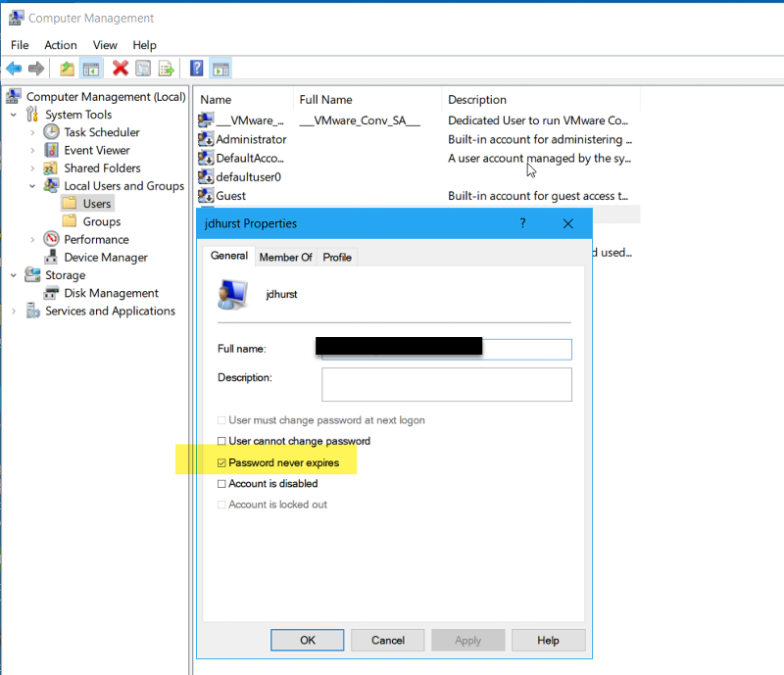
Task: Click the forward navigation arrow
Action: 37,68
